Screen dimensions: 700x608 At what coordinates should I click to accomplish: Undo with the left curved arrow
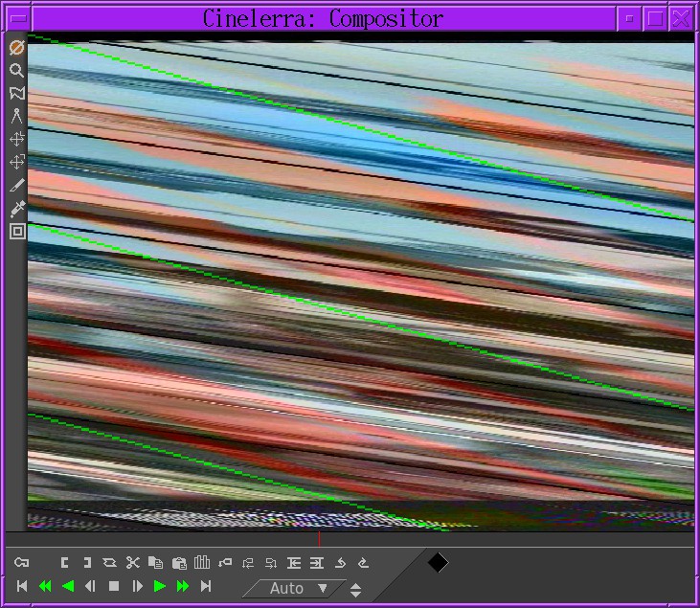click(x=340, y=563)
